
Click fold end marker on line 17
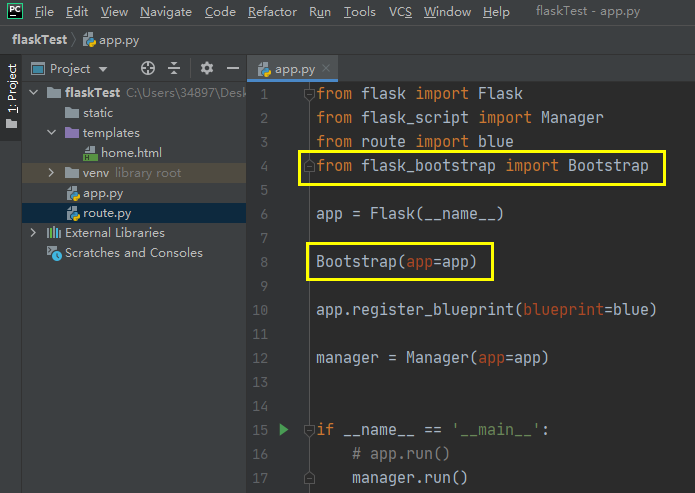(309, 478)
